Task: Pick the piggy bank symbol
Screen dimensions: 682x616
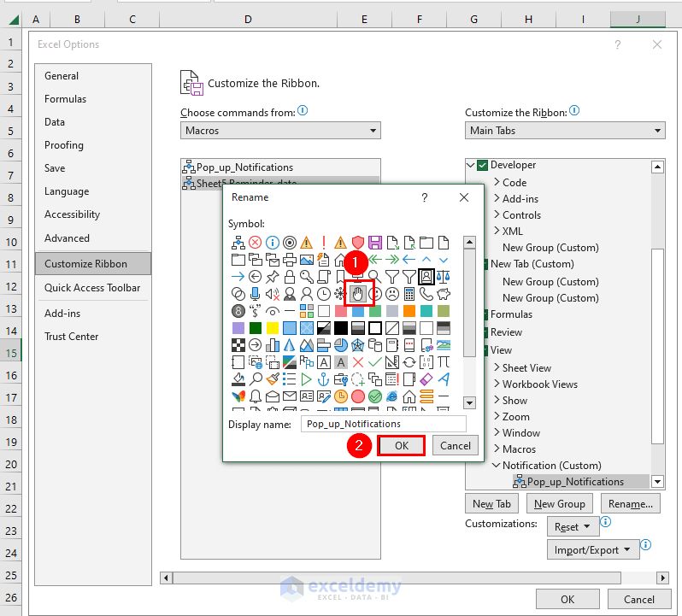Action: 444,294
